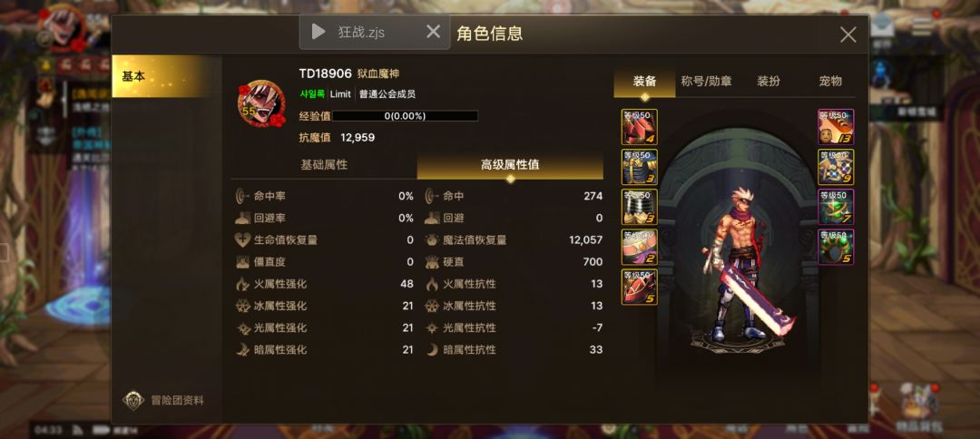980x439 pixels.
Task: Click the level 55 character portrait avatar
Action: coord(261,103)
